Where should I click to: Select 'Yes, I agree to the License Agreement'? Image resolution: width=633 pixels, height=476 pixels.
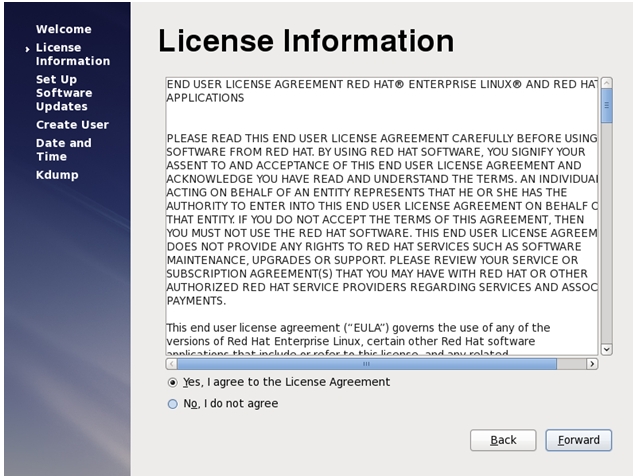click(x=279, y=382)
